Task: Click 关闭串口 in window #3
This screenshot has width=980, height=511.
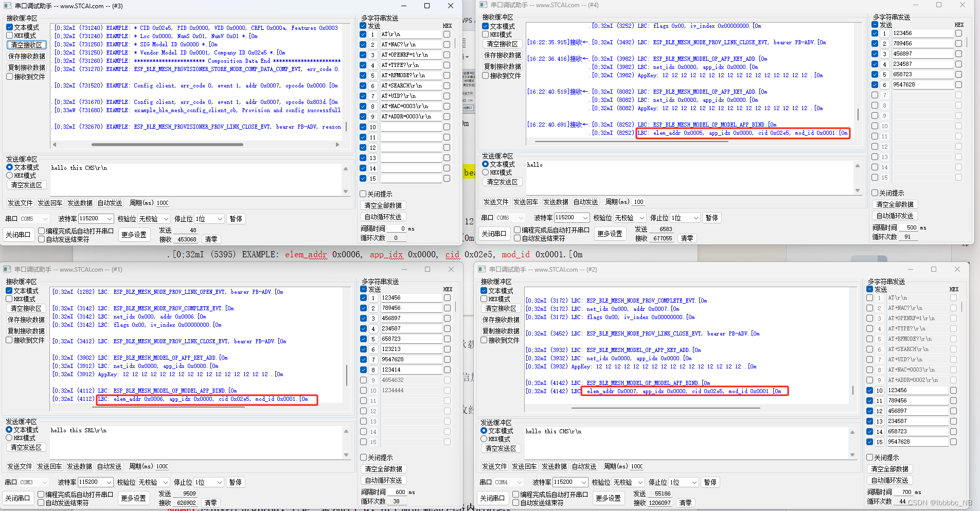Action: (x=18, y=235)
